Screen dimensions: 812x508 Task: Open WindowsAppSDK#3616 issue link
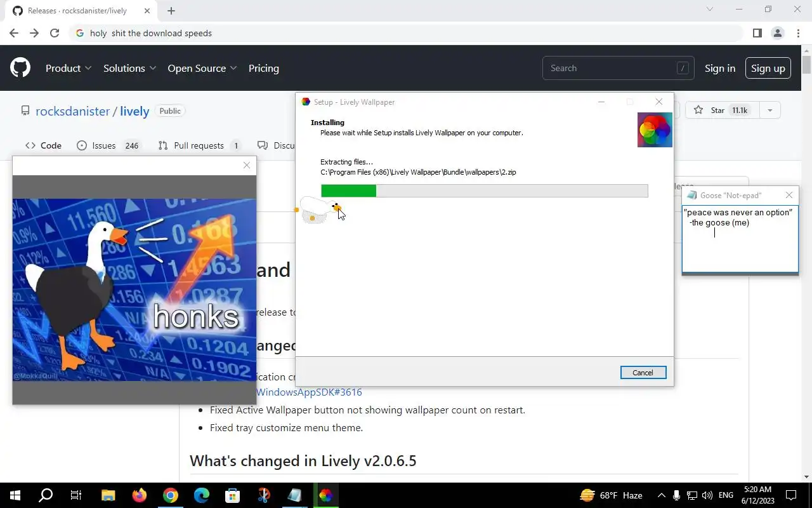point(310,392)
